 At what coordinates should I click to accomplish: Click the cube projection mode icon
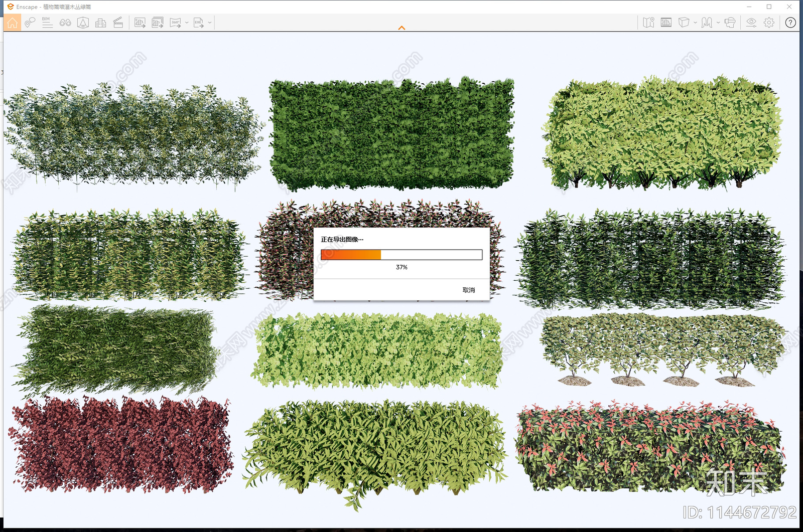click(x=684, y=23)
